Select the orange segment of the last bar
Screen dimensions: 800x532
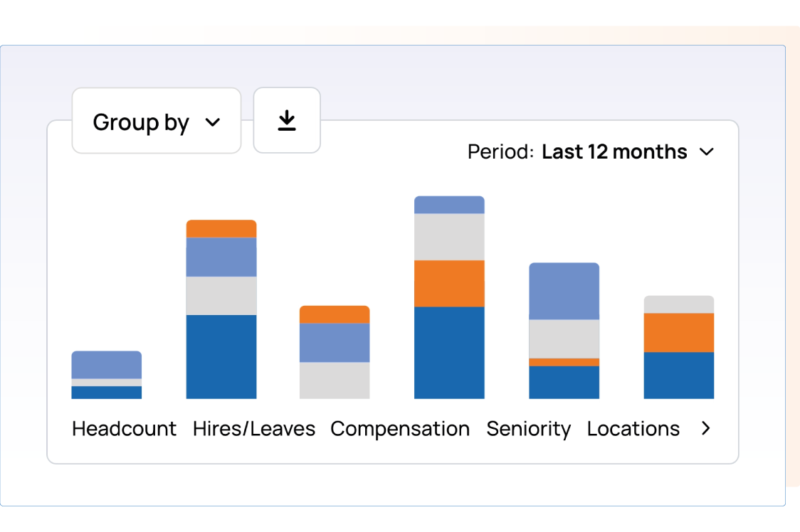tap(679, 332)
